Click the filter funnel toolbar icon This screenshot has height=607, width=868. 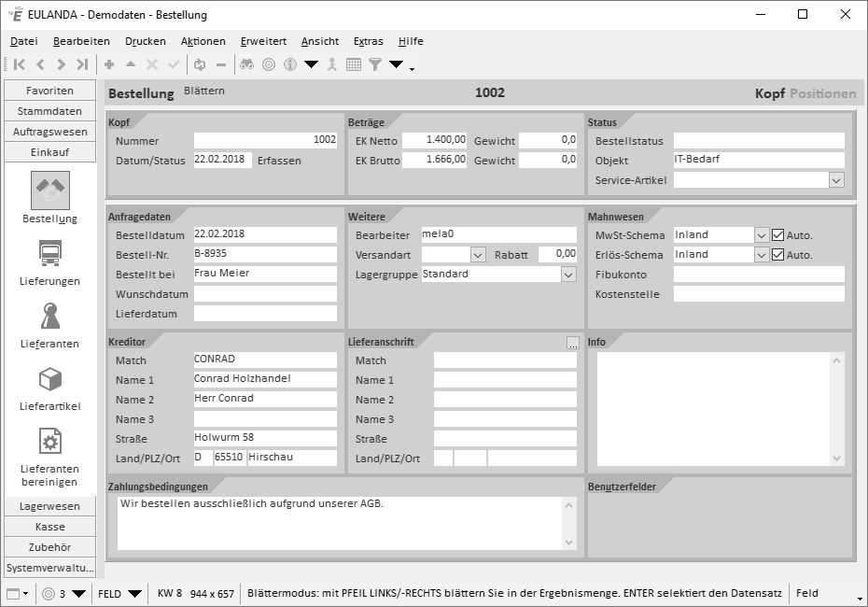(x=375, y=64)
